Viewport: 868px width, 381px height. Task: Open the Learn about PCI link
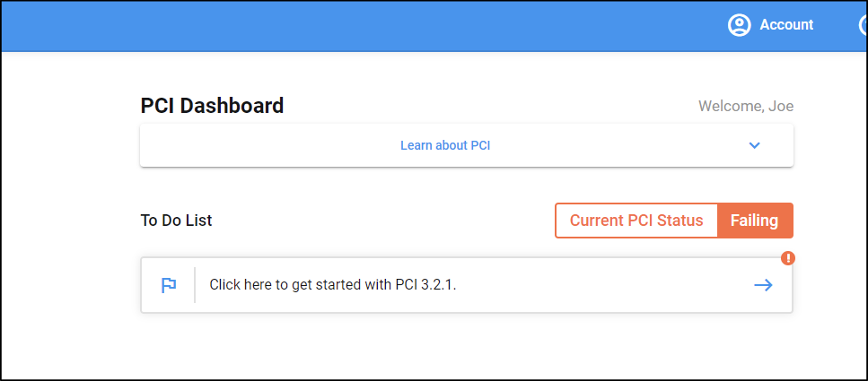click(x=445, y=145)
